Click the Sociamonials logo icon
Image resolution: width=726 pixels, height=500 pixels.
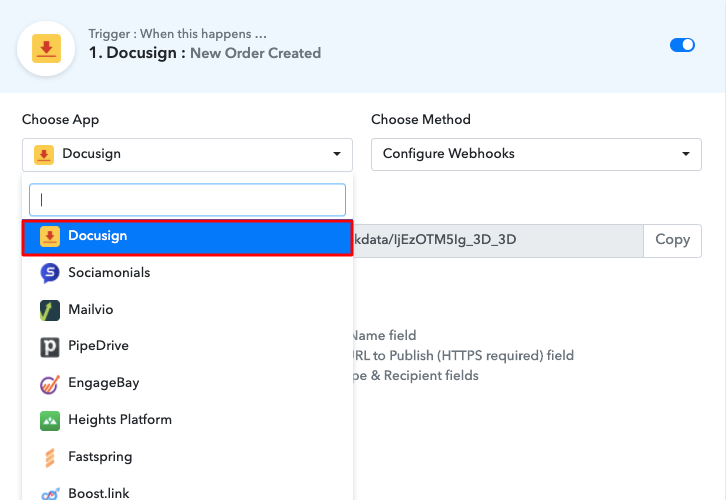pyautogui.click(x=50, y=273)
